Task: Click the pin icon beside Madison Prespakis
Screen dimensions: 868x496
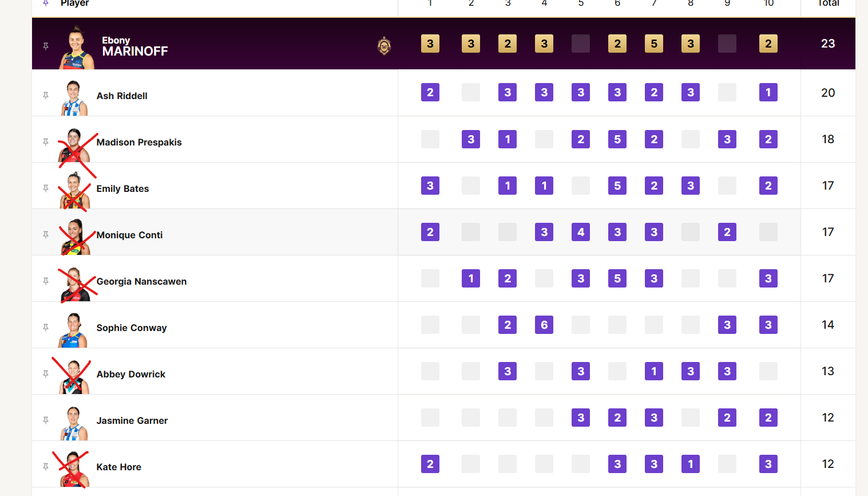Action: tap(46, 141)
